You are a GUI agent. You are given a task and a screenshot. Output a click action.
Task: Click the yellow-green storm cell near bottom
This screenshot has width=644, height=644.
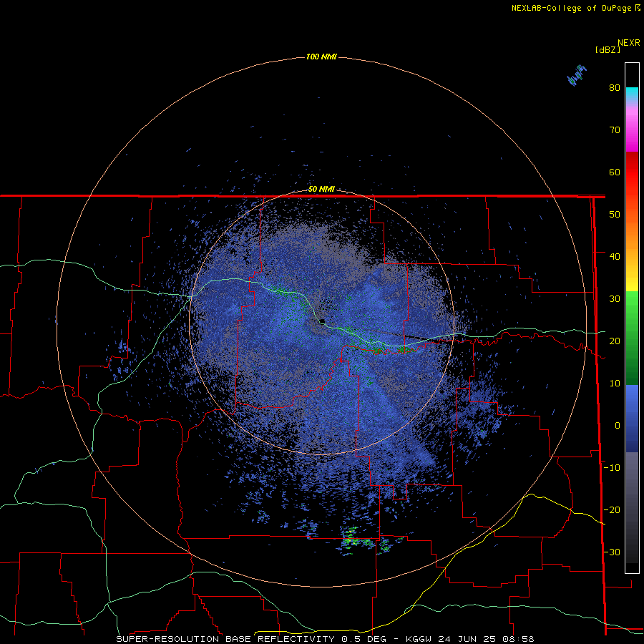tap(350, 538)
